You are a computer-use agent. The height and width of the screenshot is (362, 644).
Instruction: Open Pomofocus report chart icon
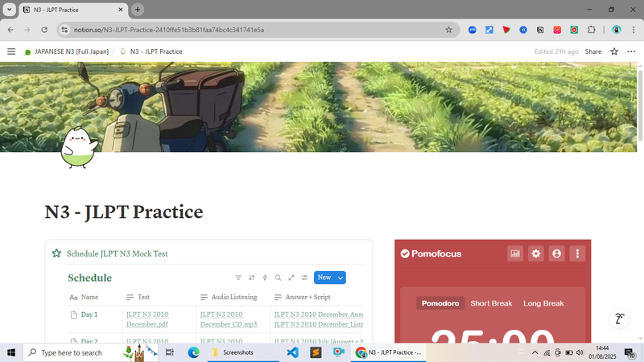[x=515, y=253]
